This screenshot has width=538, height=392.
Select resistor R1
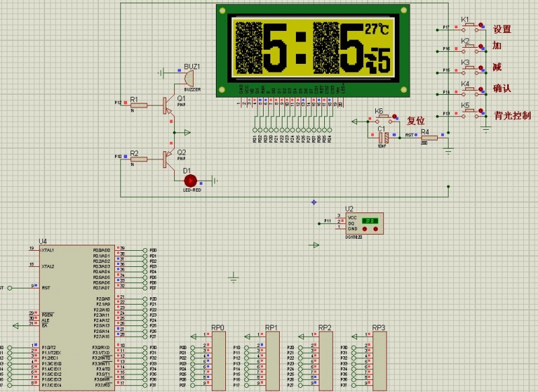click(139, 105)
